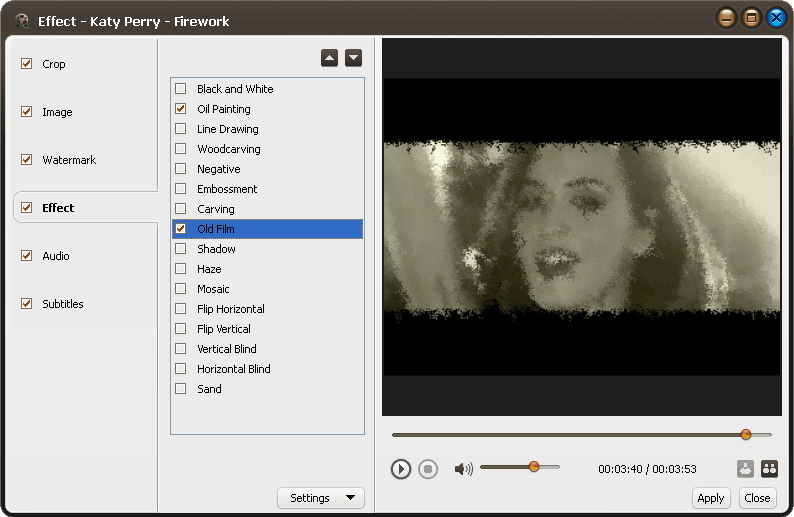Click the film reel app icon in title bar

[x=22, y=21]
